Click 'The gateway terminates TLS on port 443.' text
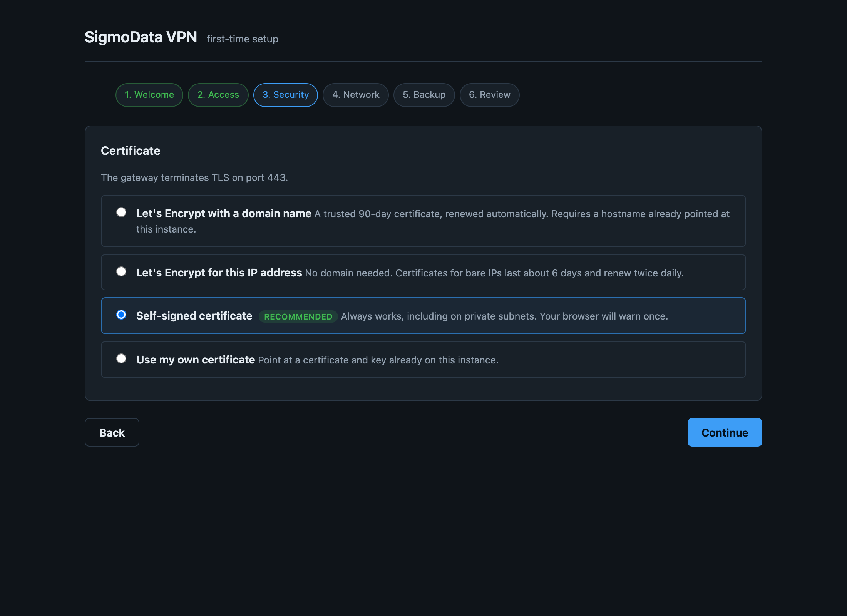The width and height of the screenshot is (847, 616). pos(194,177)
